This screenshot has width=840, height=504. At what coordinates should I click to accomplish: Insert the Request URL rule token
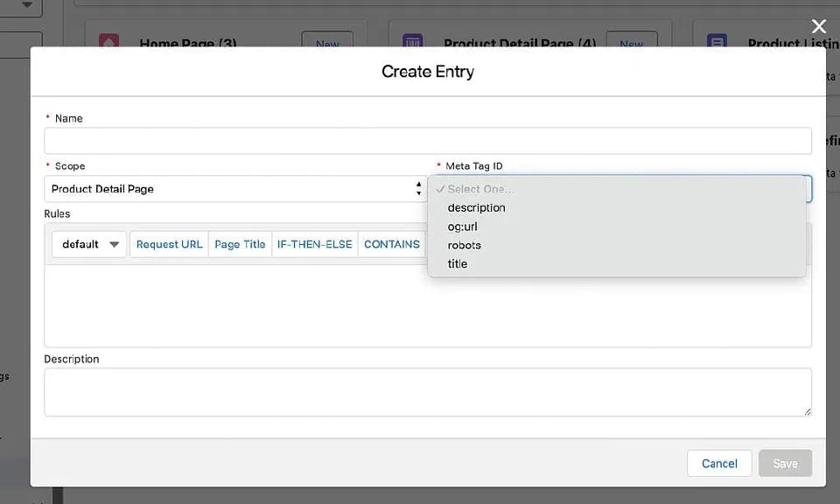point(169,244)
